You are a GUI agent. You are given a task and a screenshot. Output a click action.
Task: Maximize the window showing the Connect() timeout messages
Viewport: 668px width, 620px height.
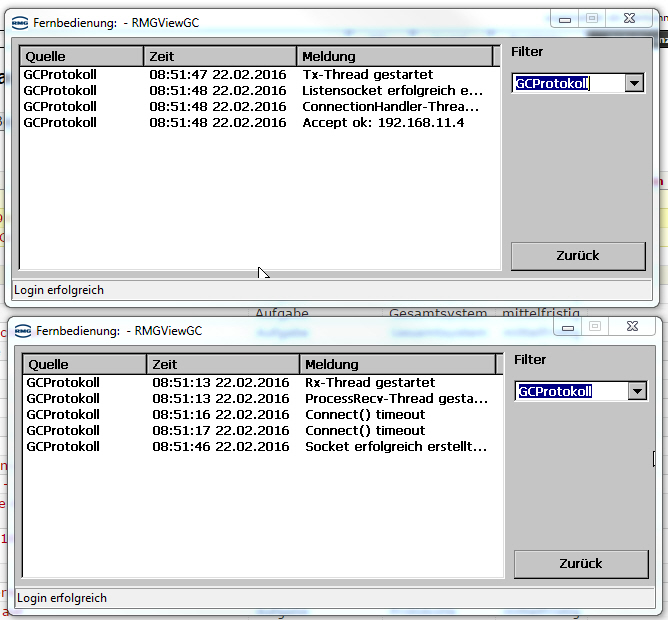coord(593,327)
